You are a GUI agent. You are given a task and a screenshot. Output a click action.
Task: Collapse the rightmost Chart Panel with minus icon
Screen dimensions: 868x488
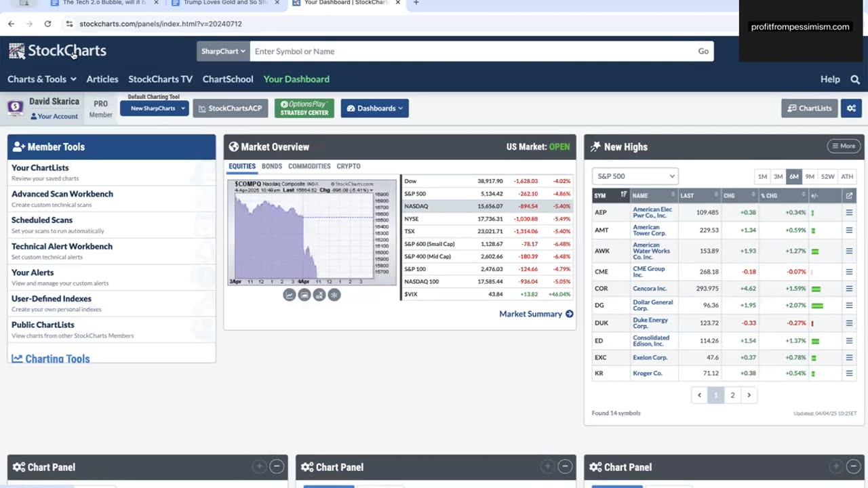(x=852, y=466)
